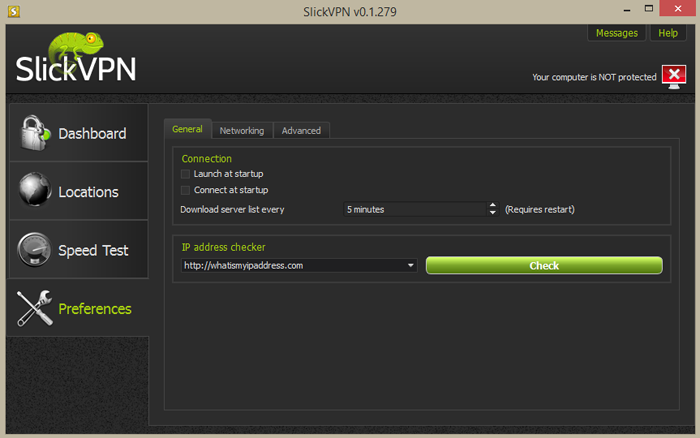Open Help
Image resolution: width=700 pixels, height=438 pixels.
click(x=668, y=33)
